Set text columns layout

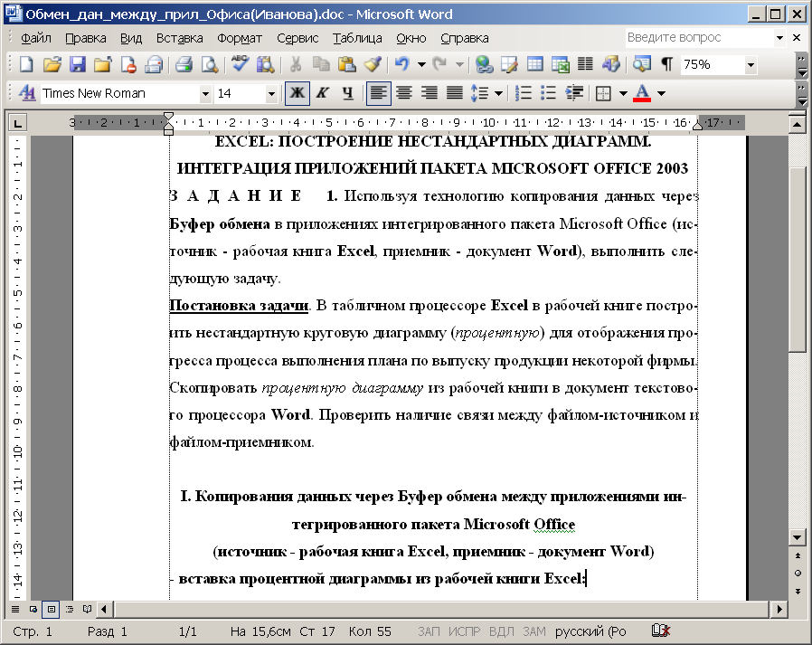pyautogui.click(x=585, y=65)
